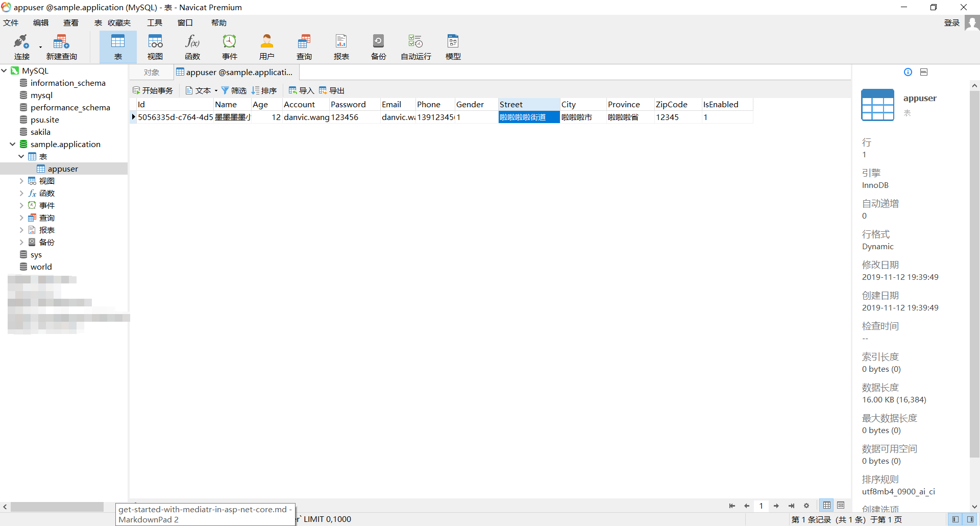Click 开始事务 (Begin Transaction)
The height and width of the screenshot is (526, 980).
(153, 90)
